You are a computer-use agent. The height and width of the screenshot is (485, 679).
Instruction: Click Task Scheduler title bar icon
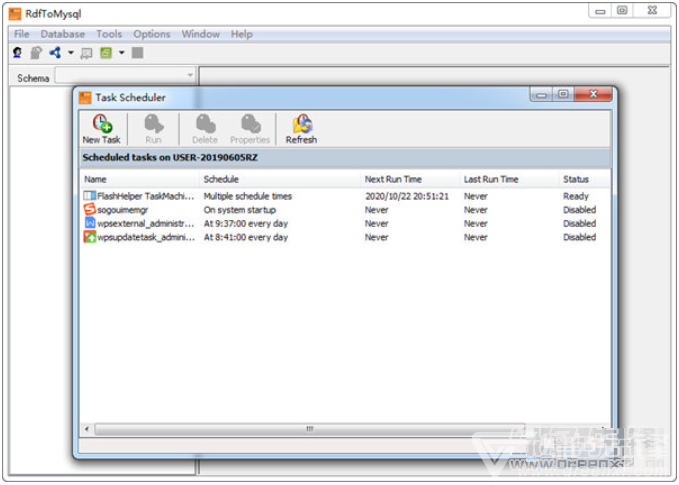pyautogui.click(x=85, y=97)
